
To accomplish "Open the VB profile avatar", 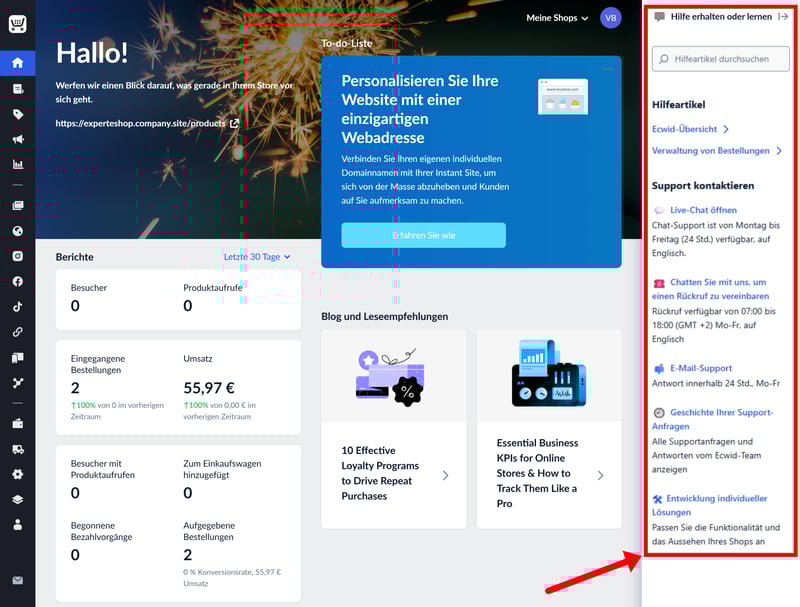I will coord(610,18).
